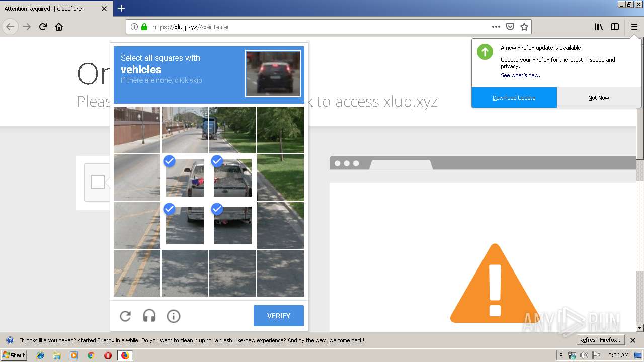Click the VERIFY button

(x=279, y=316)
